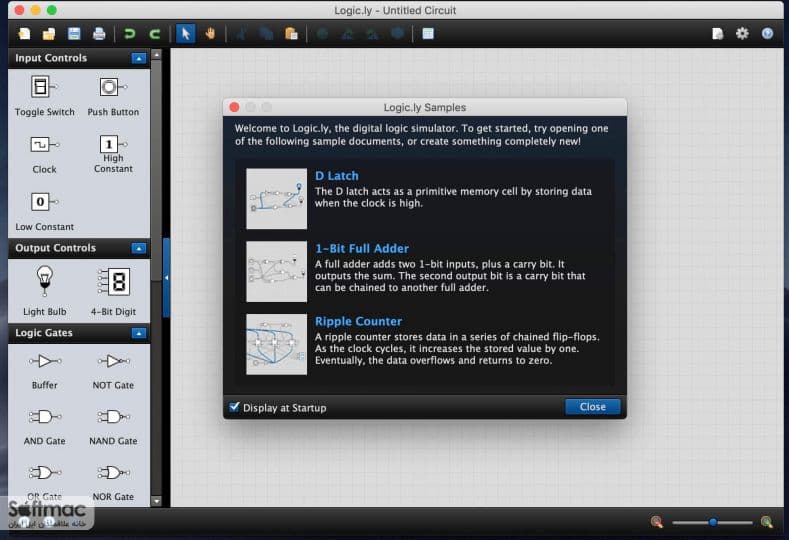
Task: Uncheck Display at Startup checkbox
Action: tap(234, 407)
